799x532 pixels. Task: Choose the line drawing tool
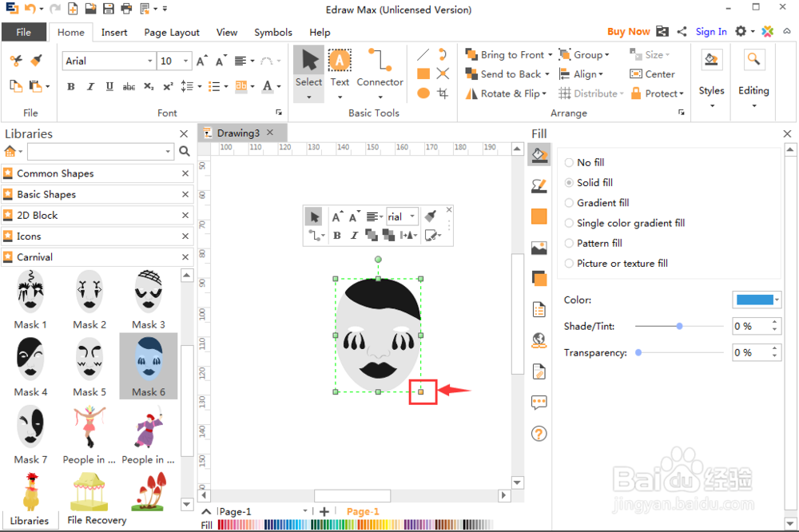[x=423, y=54]
